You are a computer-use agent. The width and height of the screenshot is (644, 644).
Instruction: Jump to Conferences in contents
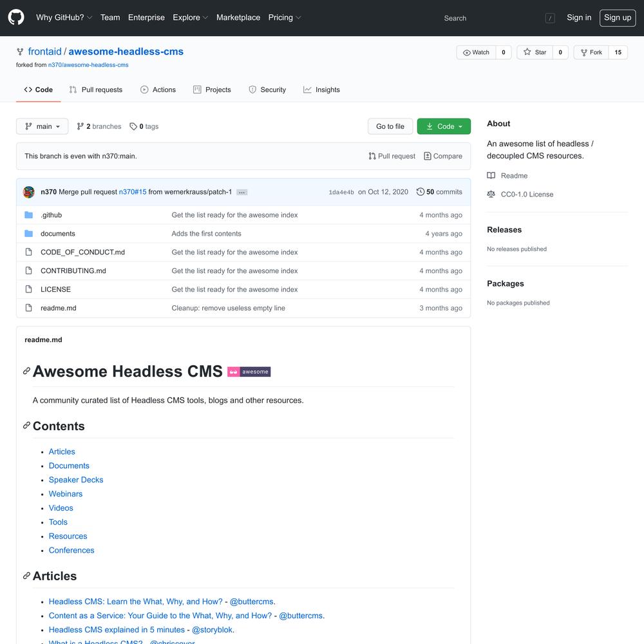(x=71, y=550)
